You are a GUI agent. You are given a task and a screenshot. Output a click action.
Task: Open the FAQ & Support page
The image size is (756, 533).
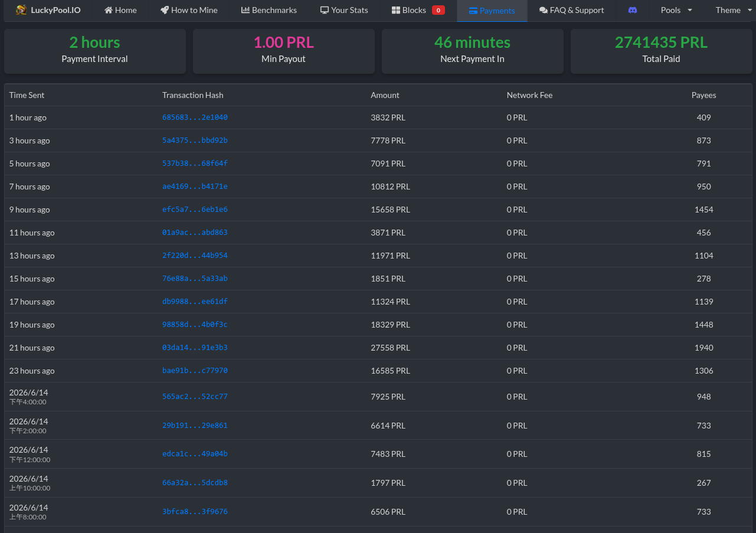click(x=572, y=10)
